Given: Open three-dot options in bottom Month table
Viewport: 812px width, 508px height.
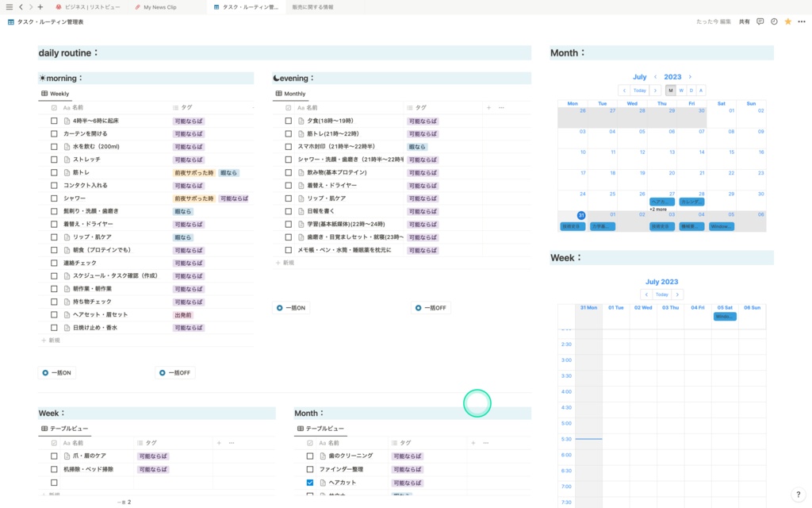Looking at the screenshot, I should tap(486, 443).
